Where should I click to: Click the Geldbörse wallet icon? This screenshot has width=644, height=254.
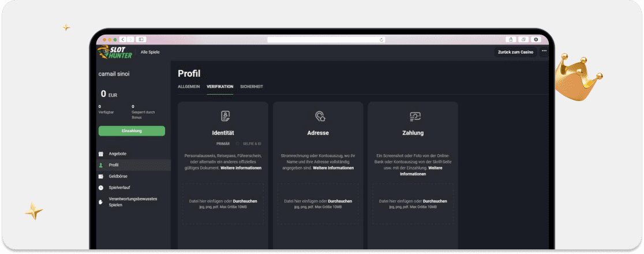coord(101,176)
